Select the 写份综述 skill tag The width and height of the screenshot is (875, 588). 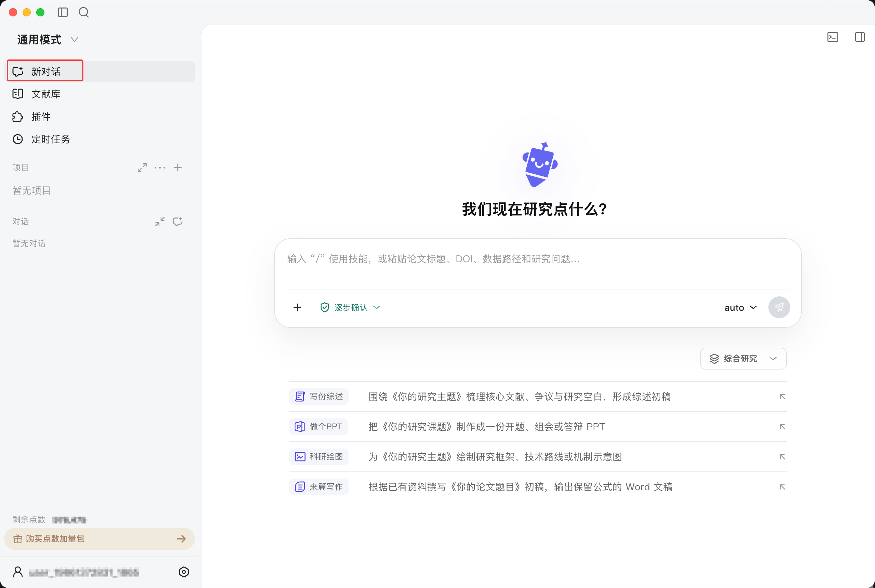(x=319, y=396)
